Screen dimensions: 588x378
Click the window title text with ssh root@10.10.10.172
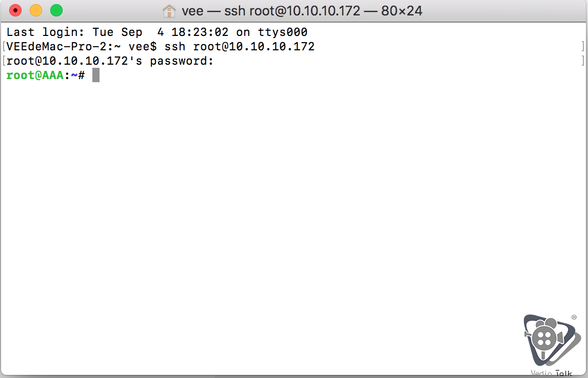click(302, 11)
